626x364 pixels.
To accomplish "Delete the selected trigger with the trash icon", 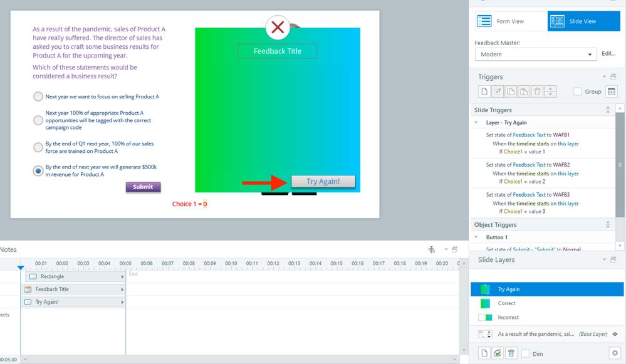I will point(537,91).
